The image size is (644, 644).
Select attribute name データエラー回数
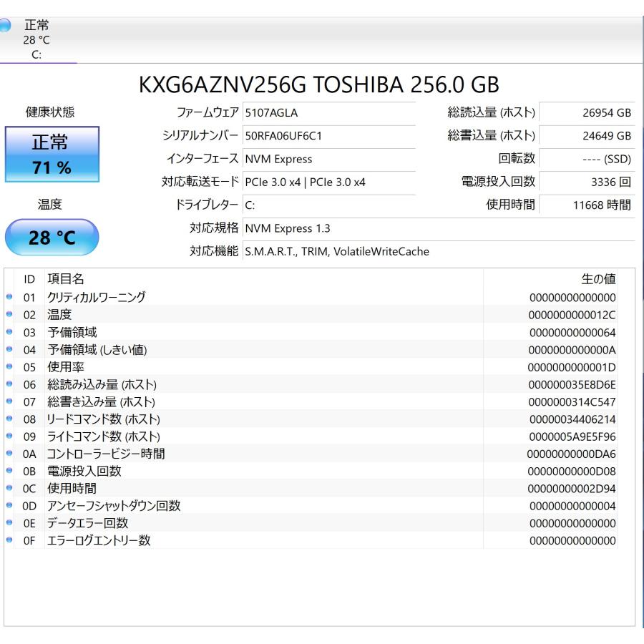point(87,523)
